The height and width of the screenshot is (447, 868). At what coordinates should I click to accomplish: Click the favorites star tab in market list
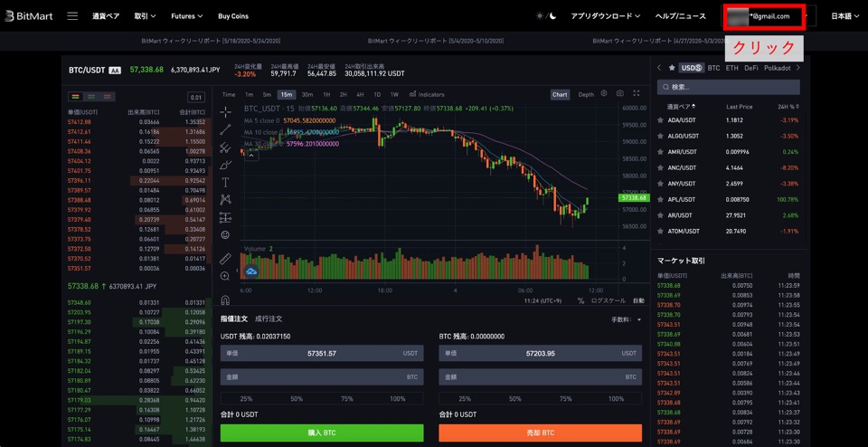point(672,68)
